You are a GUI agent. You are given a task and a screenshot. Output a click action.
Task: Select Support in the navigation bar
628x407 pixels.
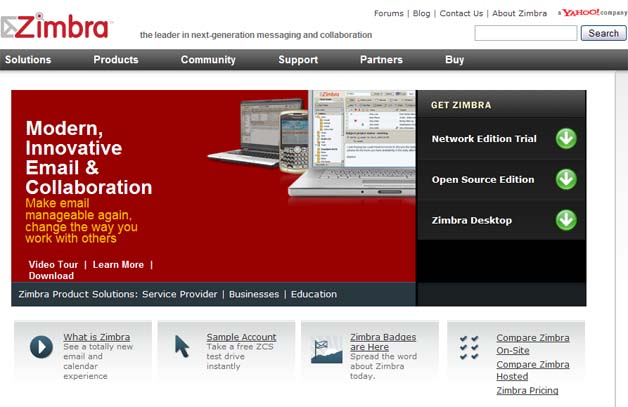(x=298, y=60)
